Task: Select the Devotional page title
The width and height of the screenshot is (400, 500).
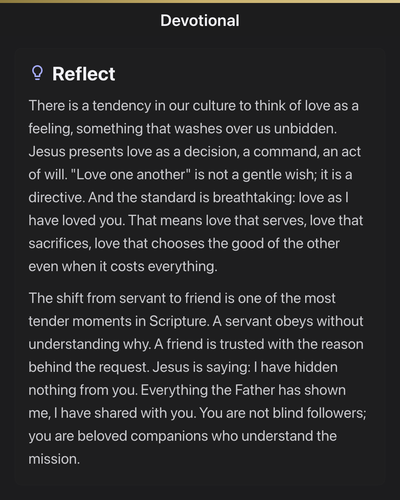Action: click(x=200, y=21)
